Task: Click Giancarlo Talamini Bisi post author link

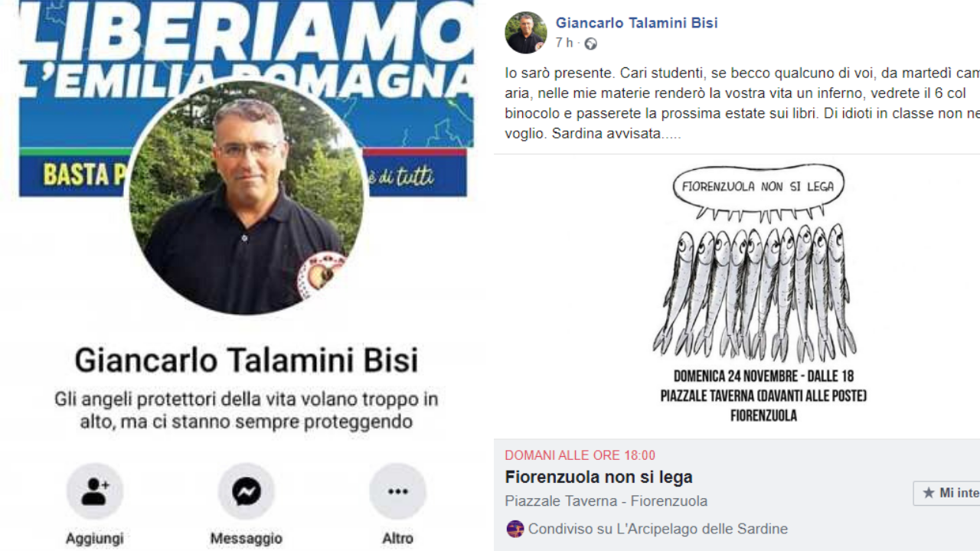Action: pos(637,23)
